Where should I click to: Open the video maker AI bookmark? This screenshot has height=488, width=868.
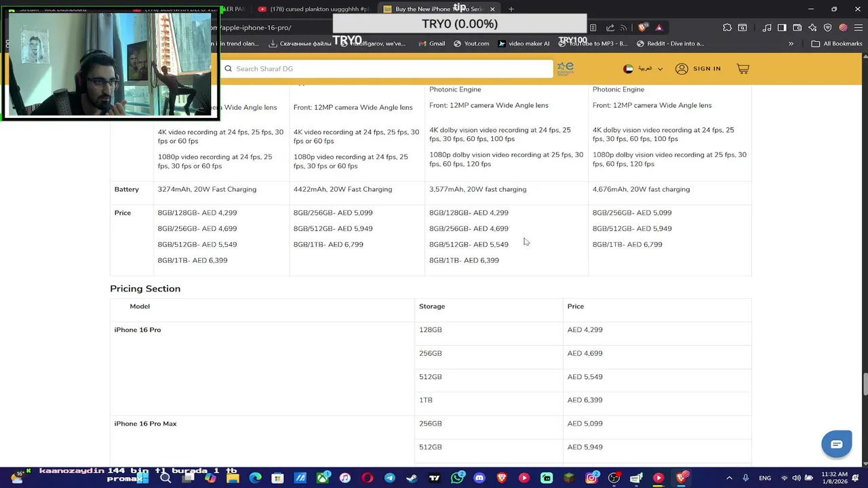pyautogui.click(x=524, y=43)
